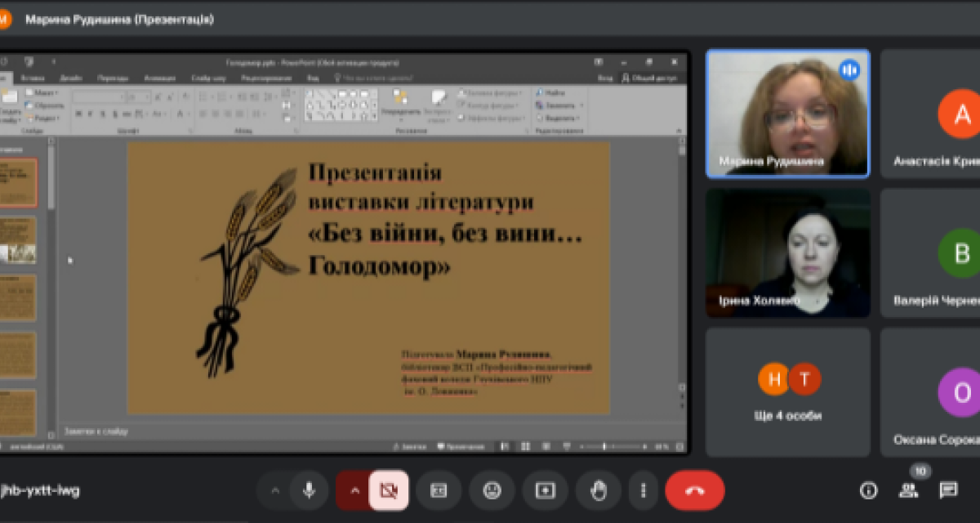Expand video settings arrow beside camera
This screenshot has width=980, height=523.
pyautogui.click(x=354, y=490)
